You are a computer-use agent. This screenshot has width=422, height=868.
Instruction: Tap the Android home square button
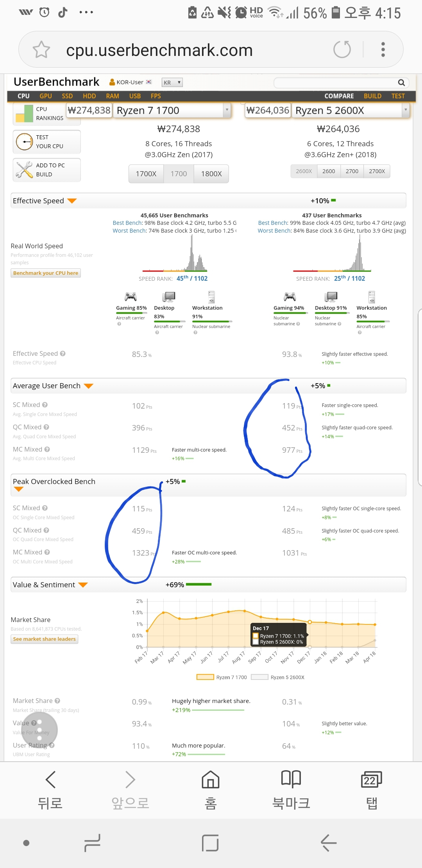tap(210, 843)
